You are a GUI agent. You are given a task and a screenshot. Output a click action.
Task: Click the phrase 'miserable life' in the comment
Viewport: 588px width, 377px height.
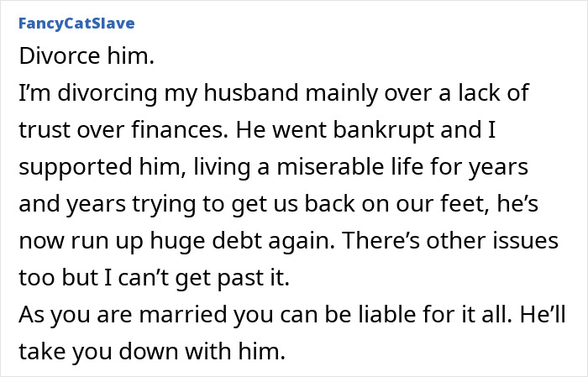325,166
